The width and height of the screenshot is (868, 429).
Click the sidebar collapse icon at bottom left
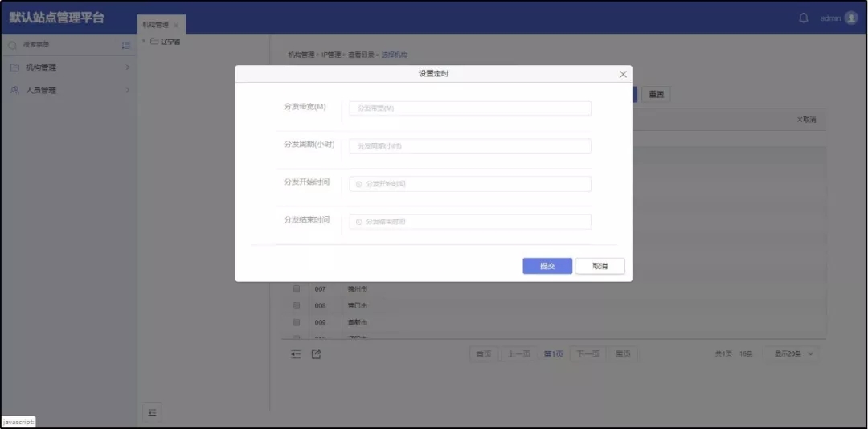[x=153, y=412]
